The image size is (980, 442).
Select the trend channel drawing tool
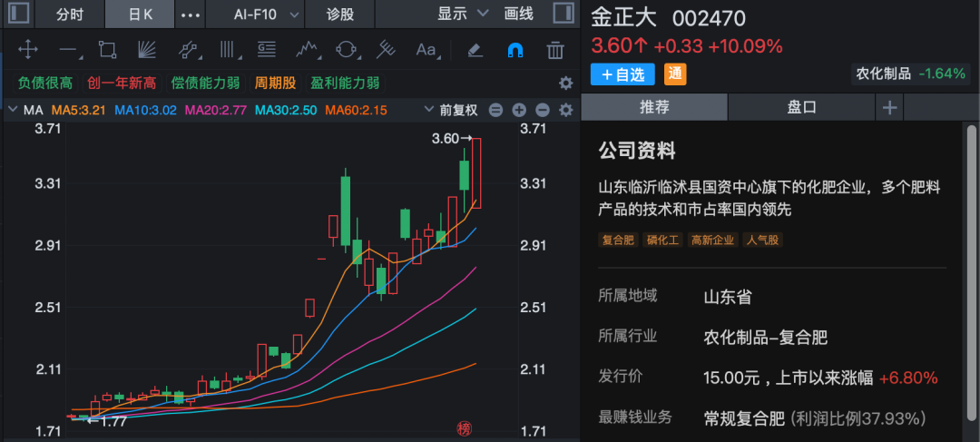(x=188, y=49)
